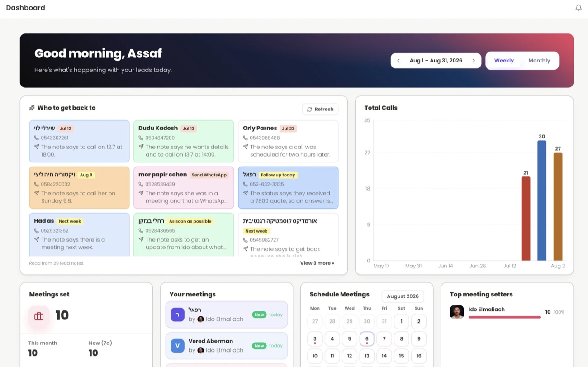Click the sparkle icon beside Who to get back to

(32, 108)
